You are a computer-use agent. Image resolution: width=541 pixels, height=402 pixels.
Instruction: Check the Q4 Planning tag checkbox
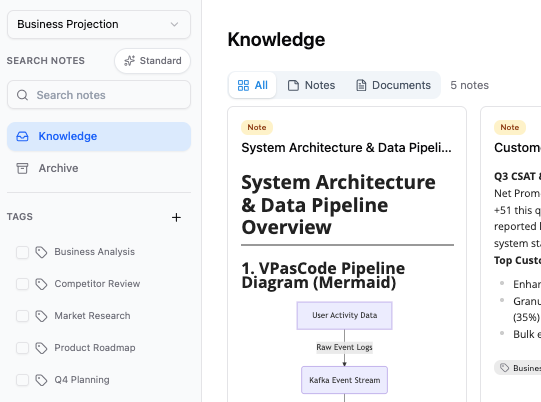point(22,380)
